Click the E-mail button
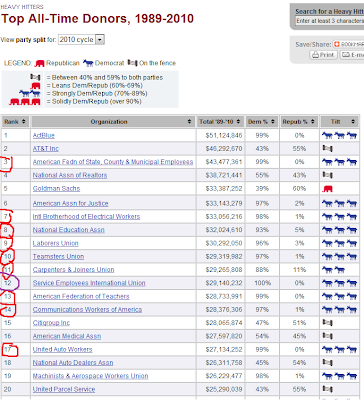 352,55
